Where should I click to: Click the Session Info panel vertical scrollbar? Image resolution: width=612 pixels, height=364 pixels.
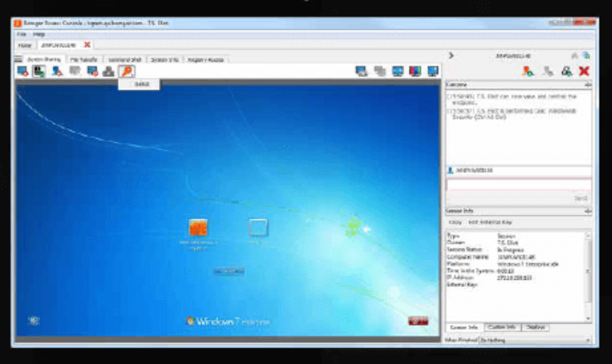coord(588,273)
